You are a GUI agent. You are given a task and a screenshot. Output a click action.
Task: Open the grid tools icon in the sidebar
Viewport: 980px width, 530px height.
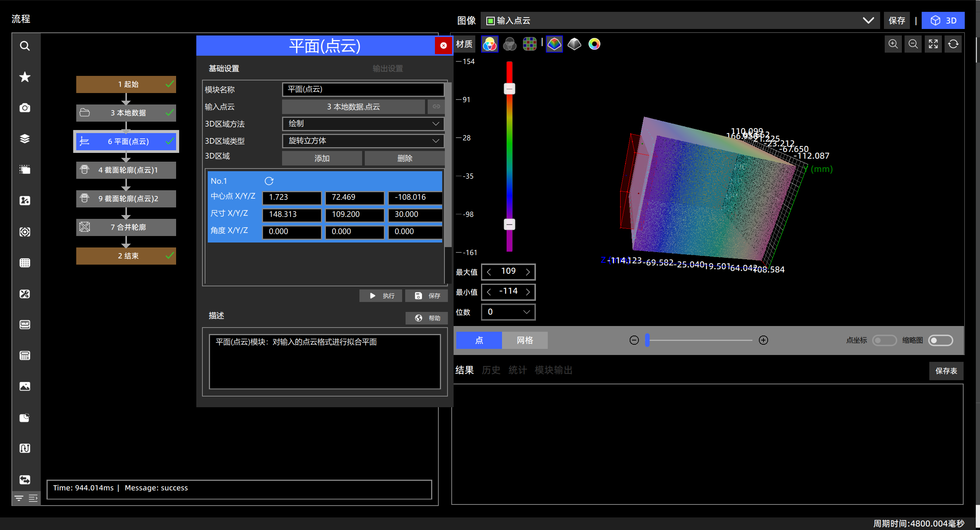point(25,263)
